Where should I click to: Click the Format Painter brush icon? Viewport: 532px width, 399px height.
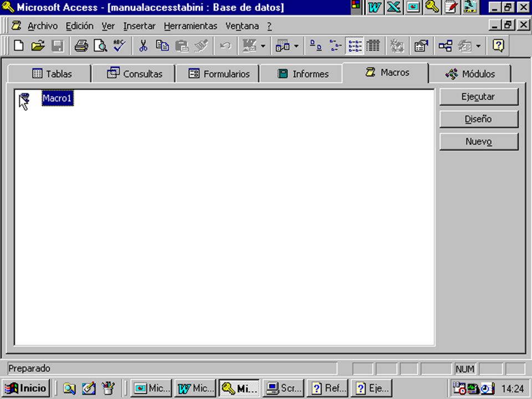[x=201, y=45]
